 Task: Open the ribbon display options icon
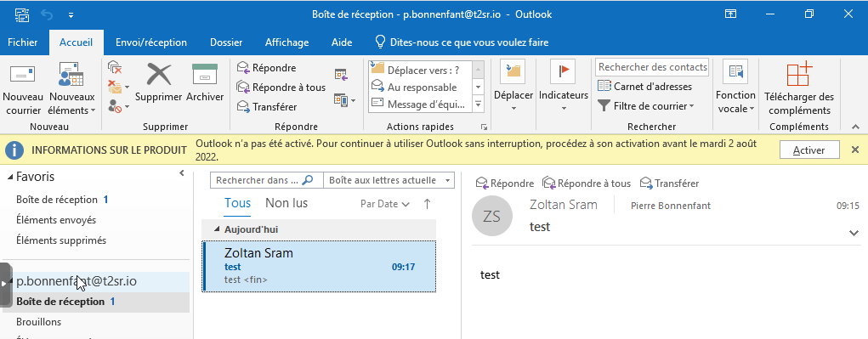point(731,14)
